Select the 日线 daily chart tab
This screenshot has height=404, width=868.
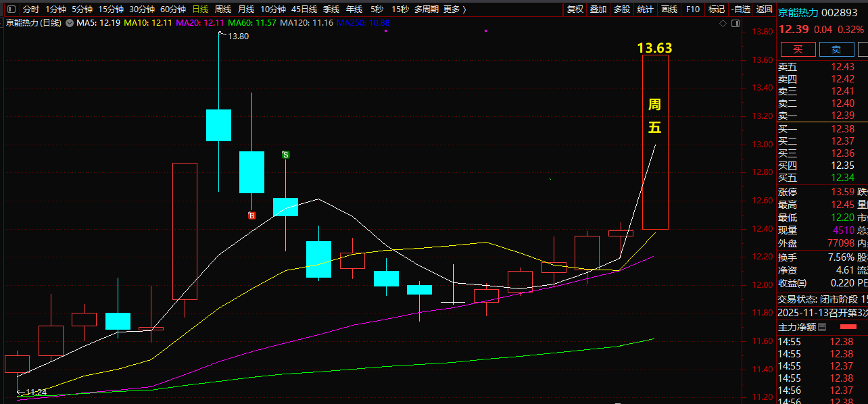tap(200, 9)
